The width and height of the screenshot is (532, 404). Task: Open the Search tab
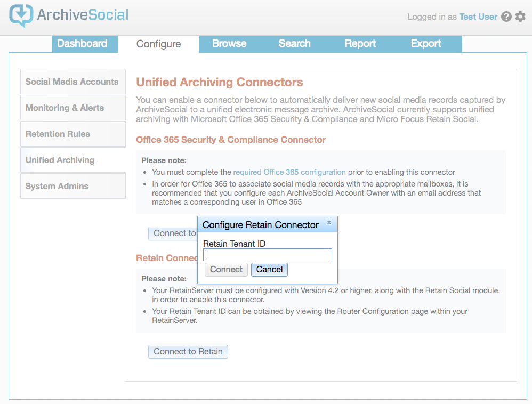[x=294, y=44]
